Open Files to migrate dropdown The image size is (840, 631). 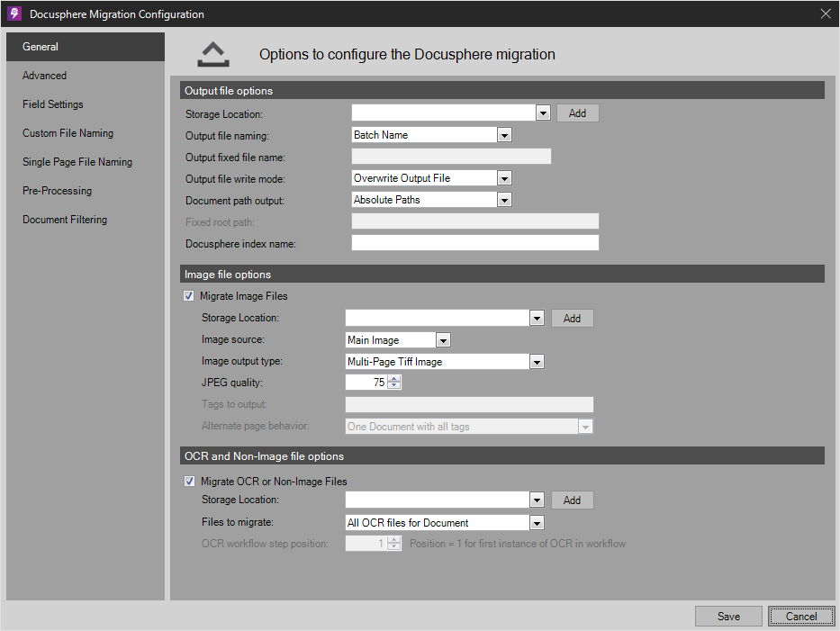[537, 522]
